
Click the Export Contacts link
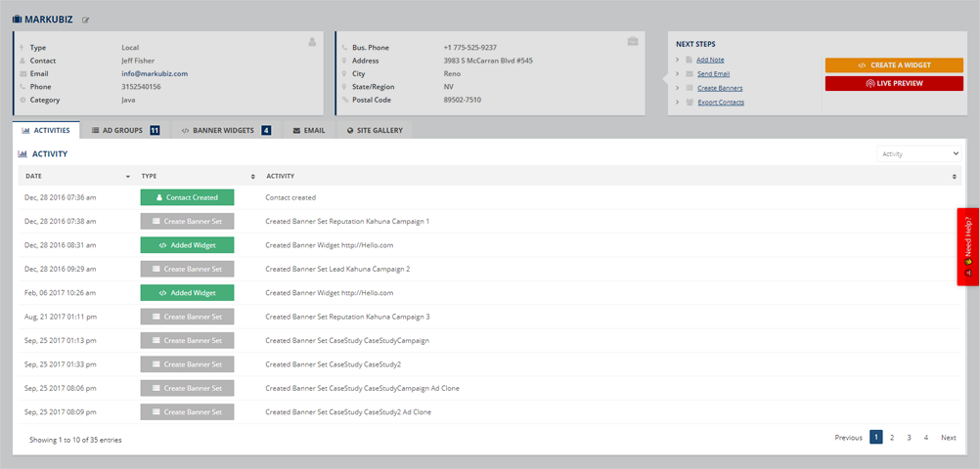point(720,102)
